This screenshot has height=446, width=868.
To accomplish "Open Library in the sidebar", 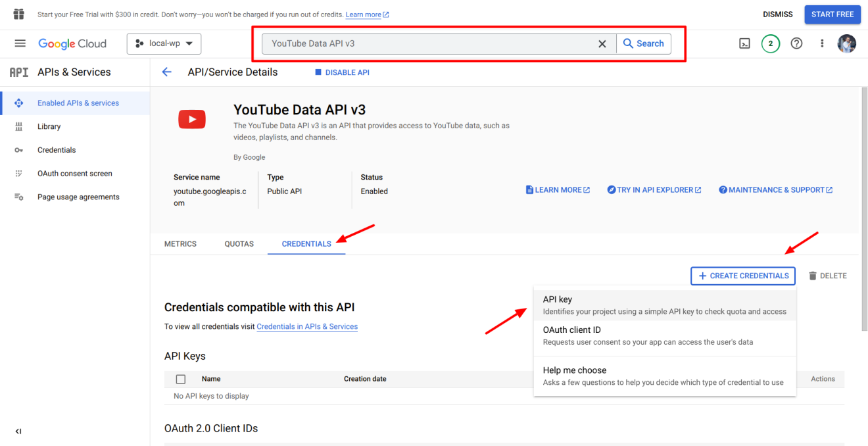I will 49,126.
